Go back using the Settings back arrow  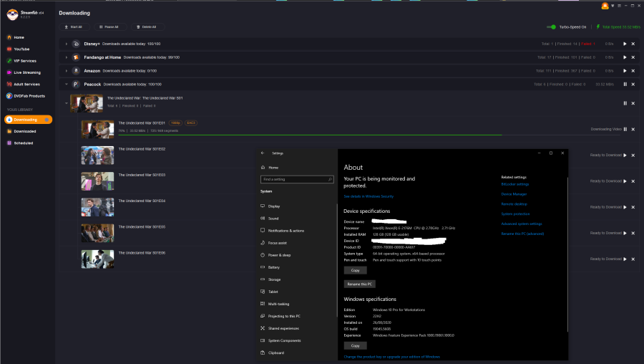(263, 153)
